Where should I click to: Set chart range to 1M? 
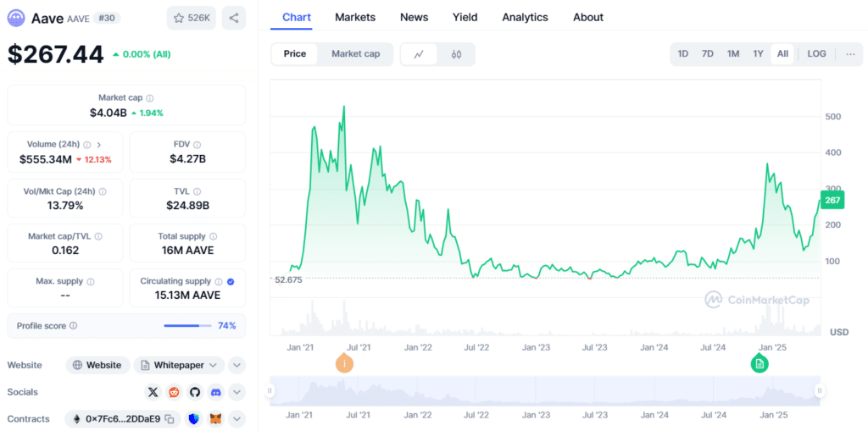click(x=733, y=53)
